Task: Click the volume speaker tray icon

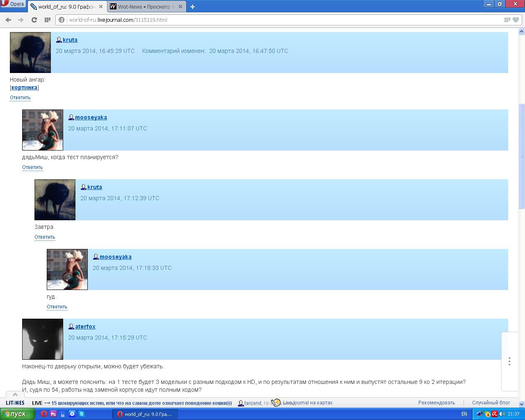Action: [502, 414]
